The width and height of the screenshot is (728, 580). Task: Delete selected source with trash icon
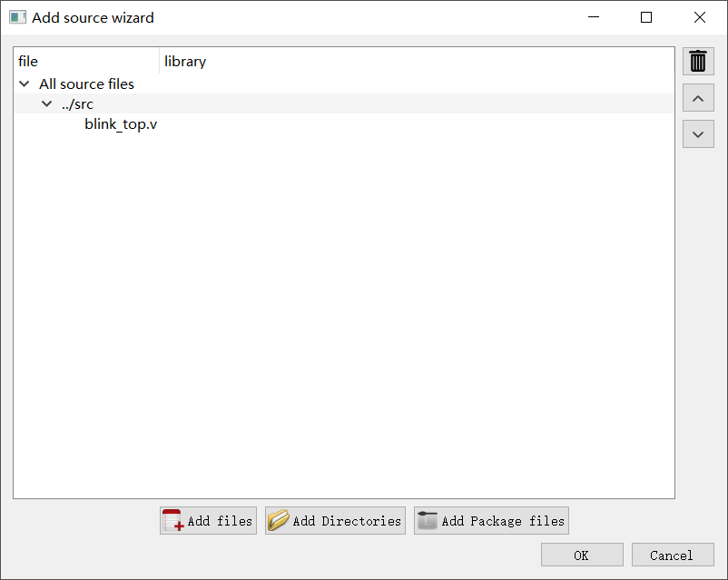click(698, 62)
